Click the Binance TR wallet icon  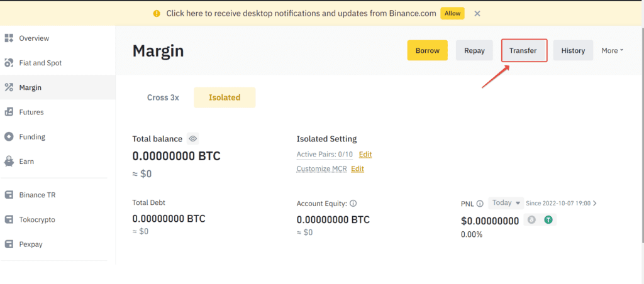[9, 195]
